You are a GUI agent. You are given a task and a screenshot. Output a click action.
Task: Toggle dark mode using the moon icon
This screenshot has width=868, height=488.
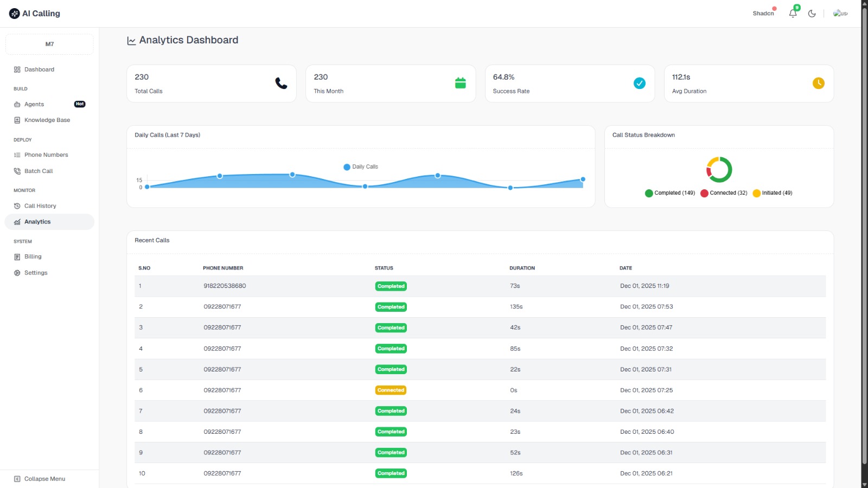click(x=812, y=13)
